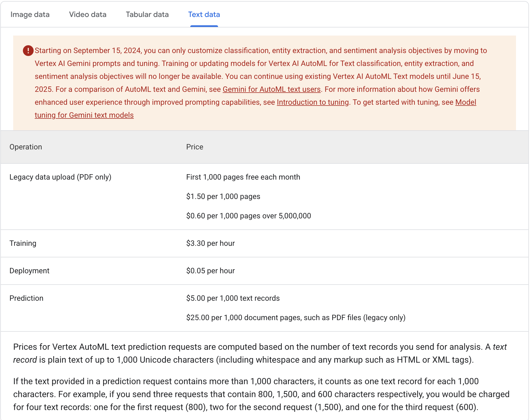Select the Legacy data upload (PDF only) row
The height and width of the screenshot is (420, 530).
pos(61,177)
